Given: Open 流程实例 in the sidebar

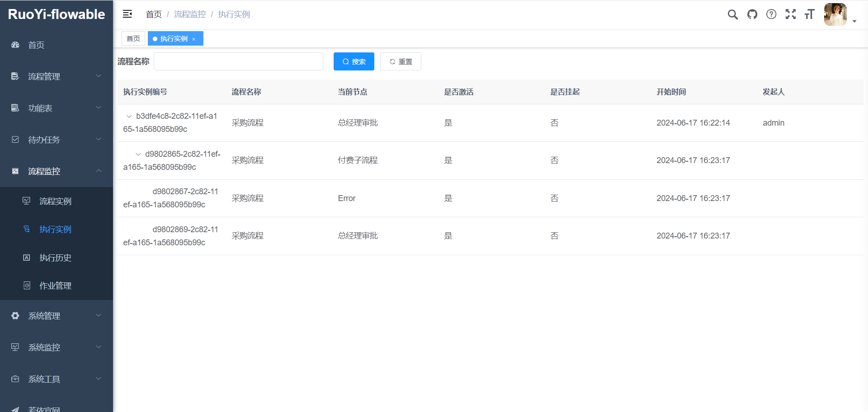Looking at the screenshot, I should 55,201.
